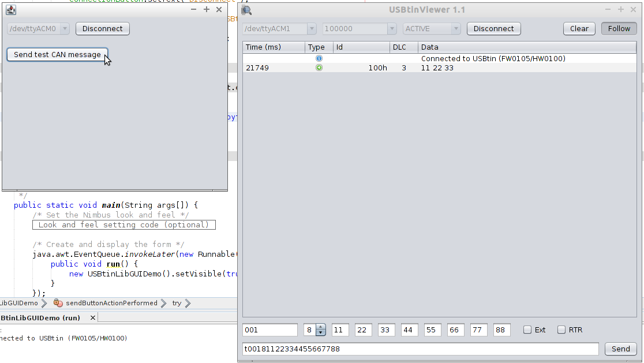This screenshot has width=644, height=363.
Task: Click the DLC spinner value field showing 8
Action: click(x=310, y=330)
